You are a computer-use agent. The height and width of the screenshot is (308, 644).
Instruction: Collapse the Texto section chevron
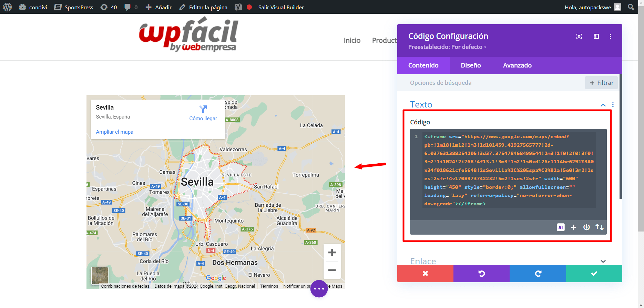click(x=603, y=105)
